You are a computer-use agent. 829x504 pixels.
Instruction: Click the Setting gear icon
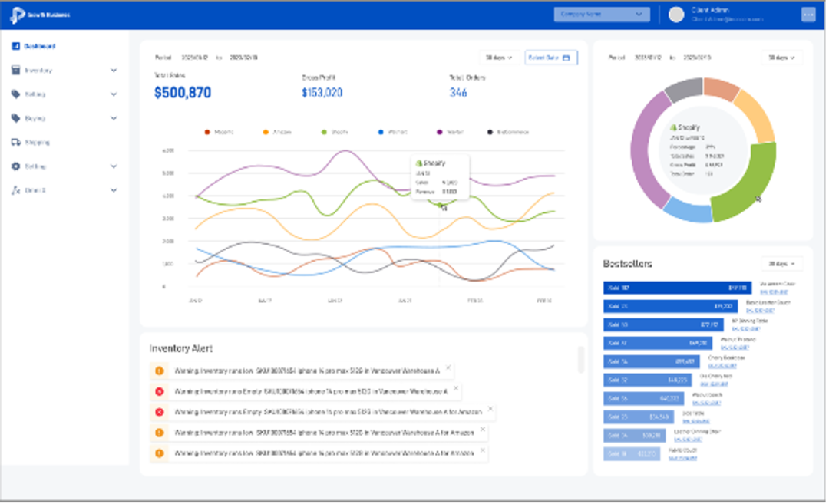(16, 166)
